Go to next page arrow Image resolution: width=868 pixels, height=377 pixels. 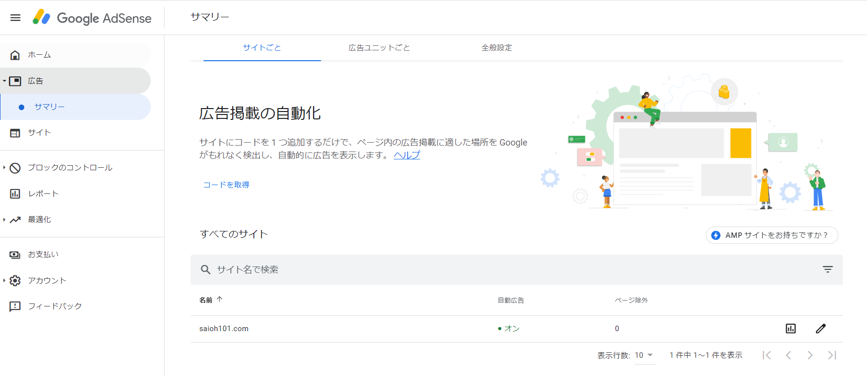click(x=810, y=355)
